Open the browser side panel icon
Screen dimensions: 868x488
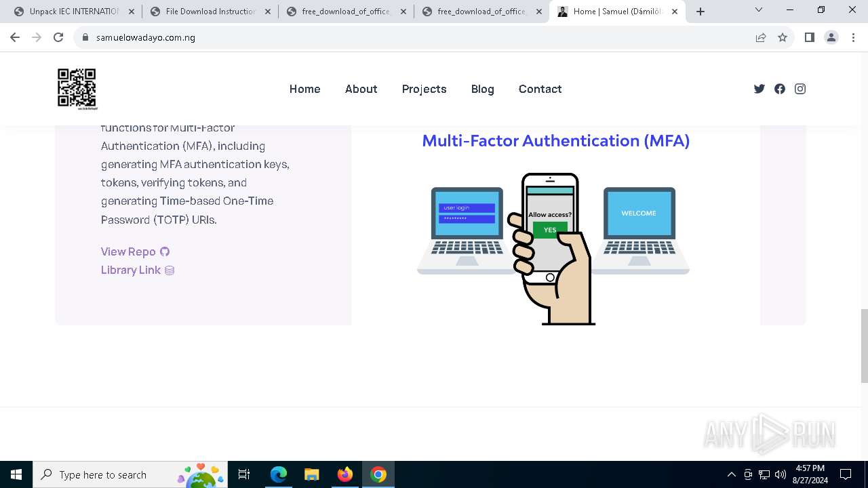click(809, 37)
